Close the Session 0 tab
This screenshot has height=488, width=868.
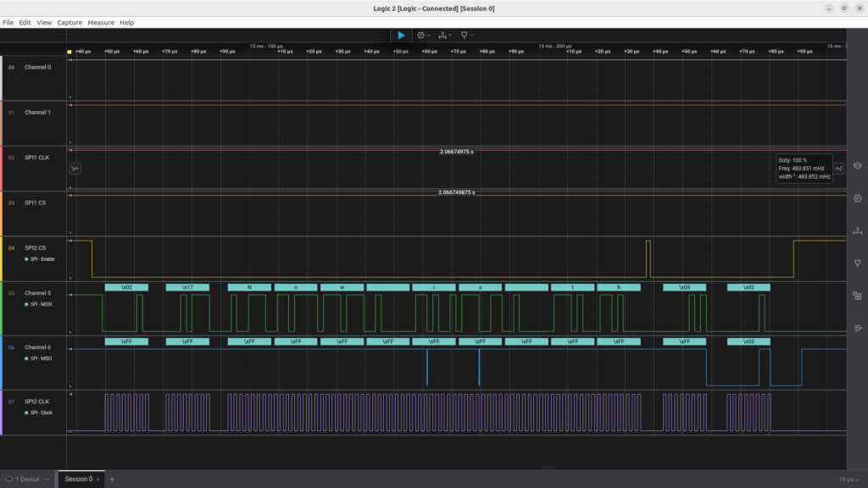click(98, 480)
